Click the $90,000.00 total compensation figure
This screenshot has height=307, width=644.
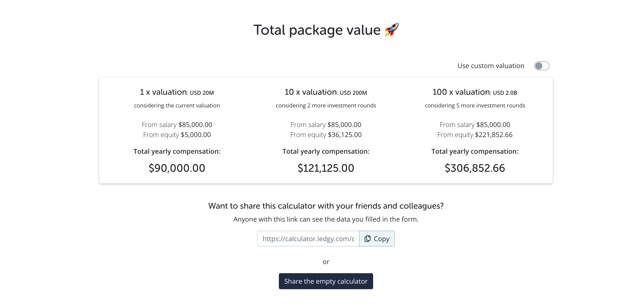point(177,168)
